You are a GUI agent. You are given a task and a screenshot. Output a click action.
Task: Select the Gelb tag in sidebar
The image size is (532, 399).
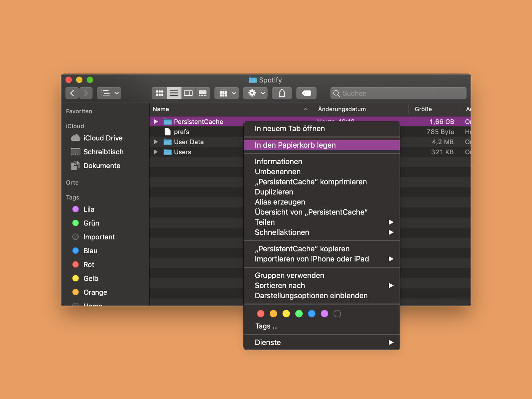click(x=85, y=278)
